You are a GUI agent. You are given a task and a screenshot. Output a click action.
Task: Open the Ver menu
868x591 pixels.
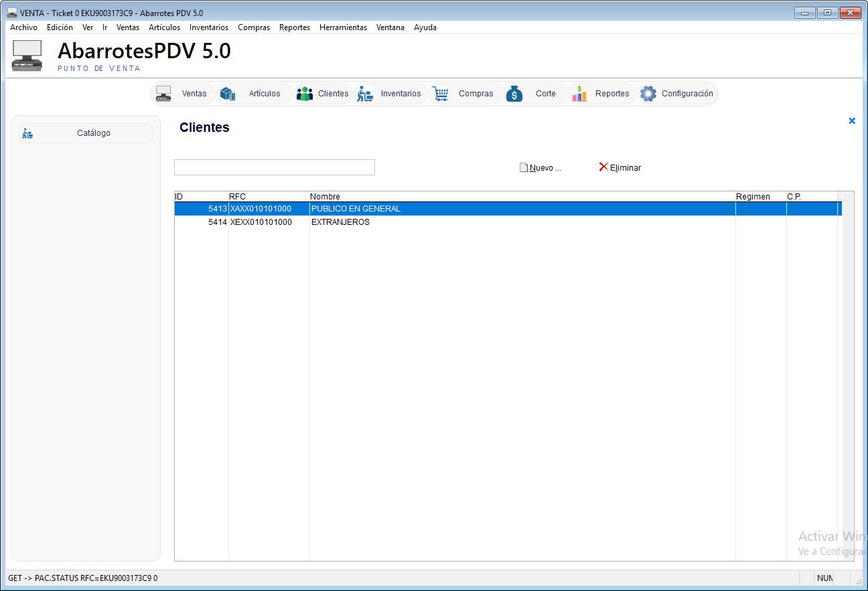click(88, 27)
